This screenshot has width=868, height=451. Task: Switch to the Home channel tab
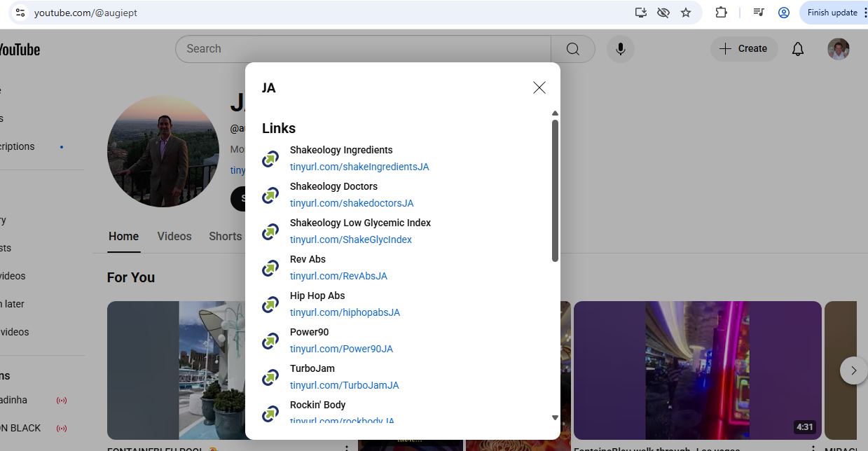(x=123, y=237)
